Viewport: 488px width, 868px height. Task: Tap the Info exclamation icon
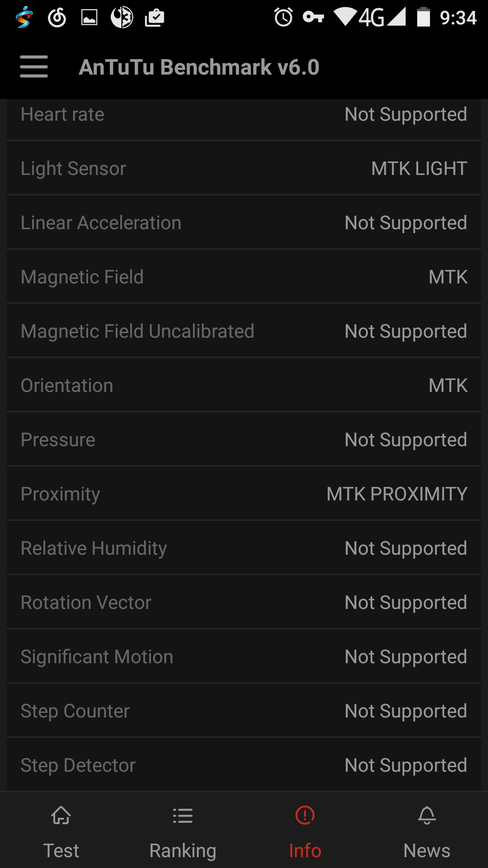[x=305, y=816]
